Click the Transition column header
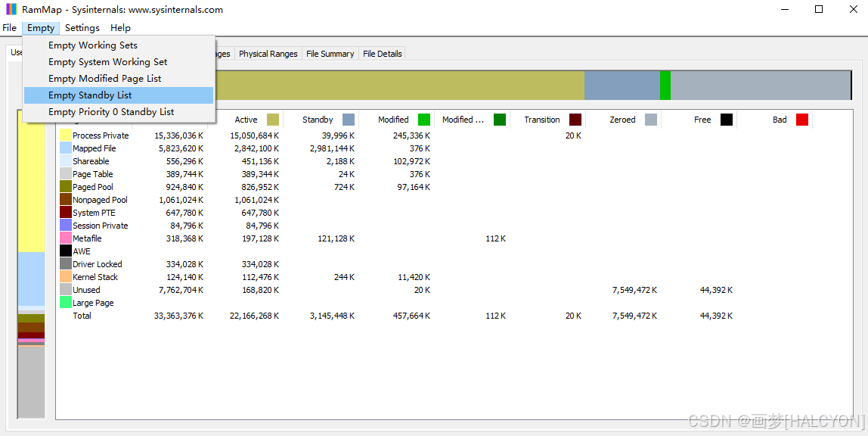The image size is (868, 436). pyautogui.click(x=547, y=120)
